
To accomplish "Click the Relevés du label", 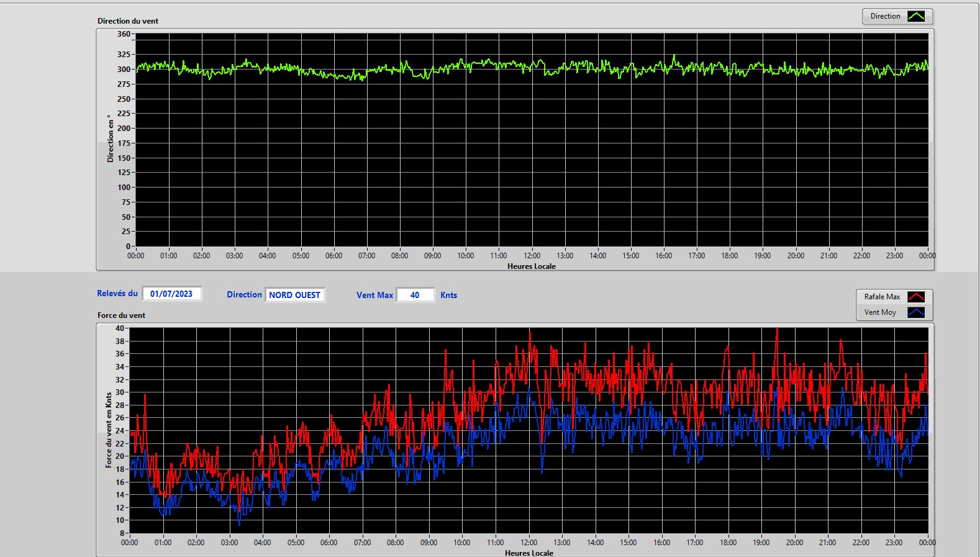I will click(117, 294).
